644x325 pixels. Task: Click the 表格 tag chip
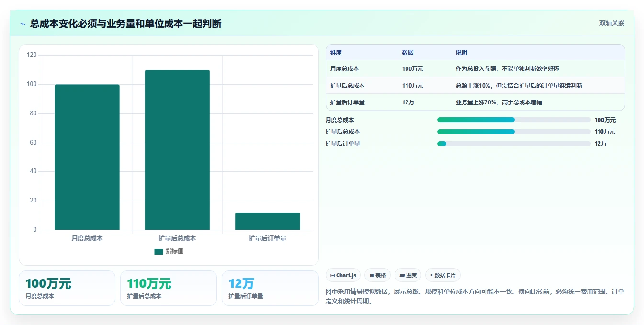377,275
